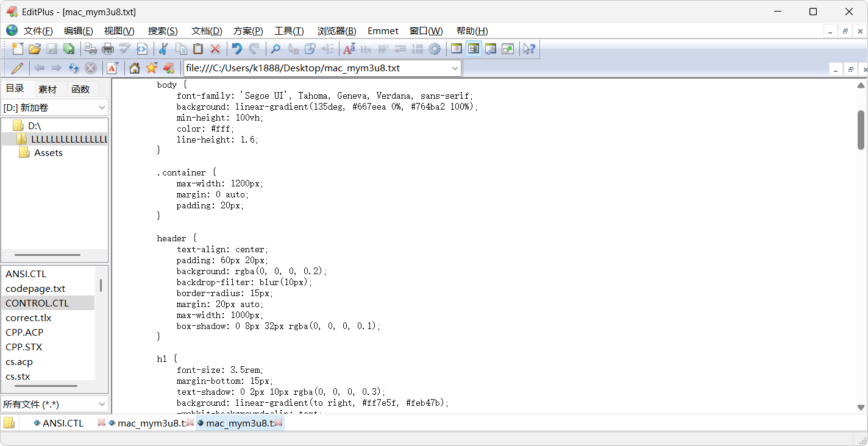This screenshot has height=446, width=868.
Task: Create a new document with the New icon
Action: (18, 49)
